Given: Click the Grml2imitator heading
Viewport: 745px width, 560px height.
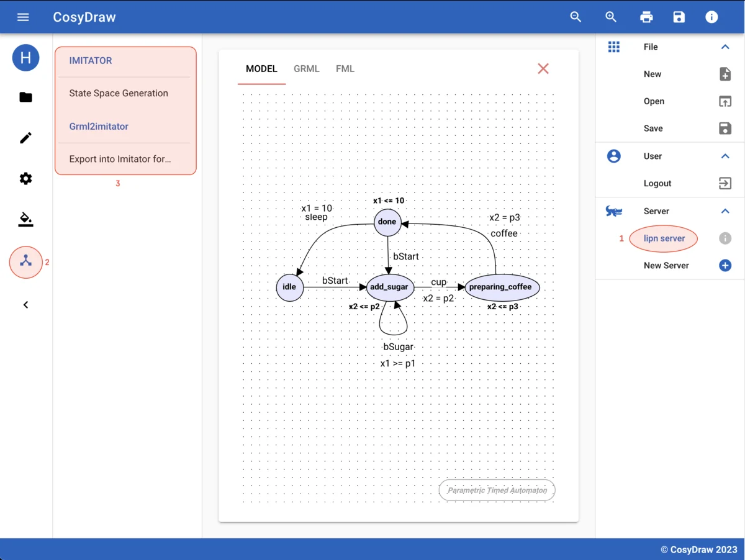Looking at the screenshot, I should 99,127.
